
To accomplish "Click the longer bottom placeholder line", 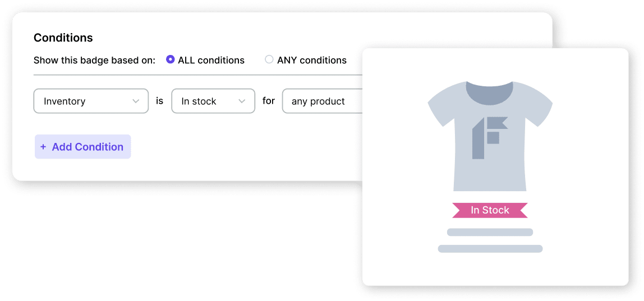I will 490,248.
